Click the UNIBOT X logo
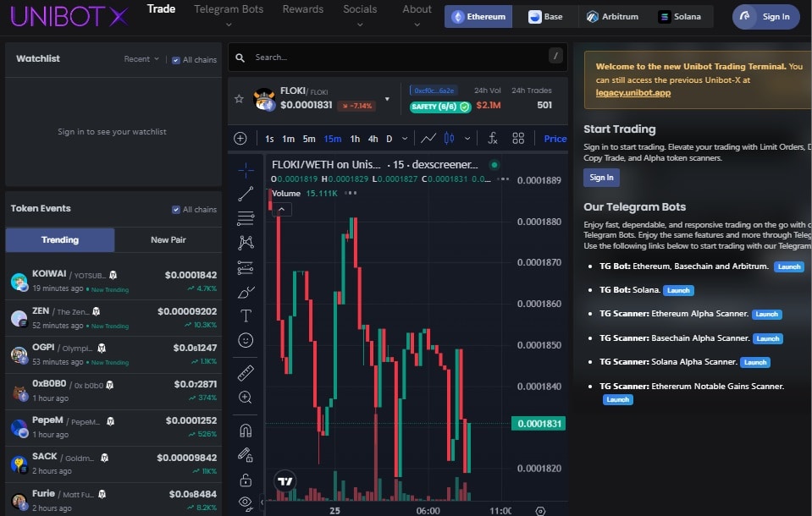The height and width of the screenshot is (516, 812). click(x=69, y=17)
